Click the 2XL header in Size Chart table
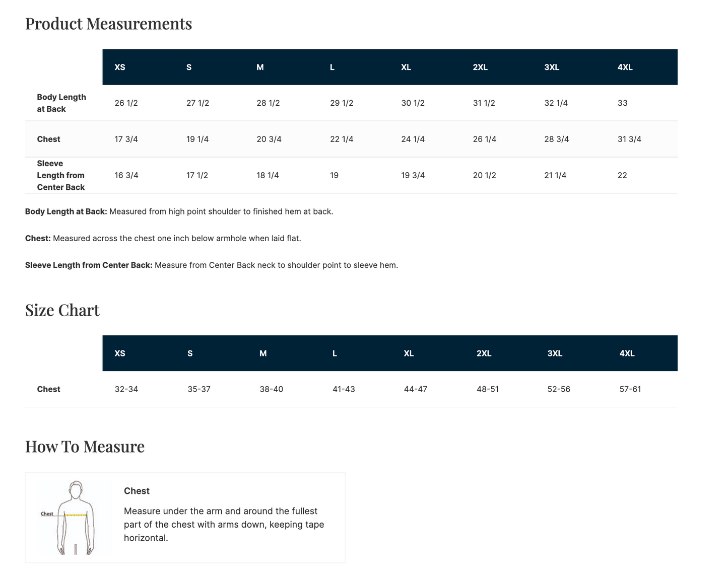728x582 pixels. [x=484, y=353]
